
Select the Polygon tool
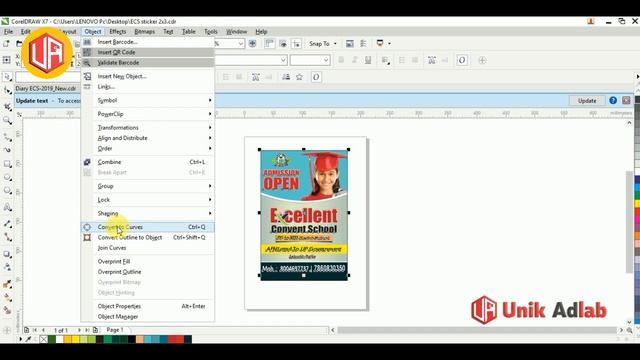click(x=7, y=191)
